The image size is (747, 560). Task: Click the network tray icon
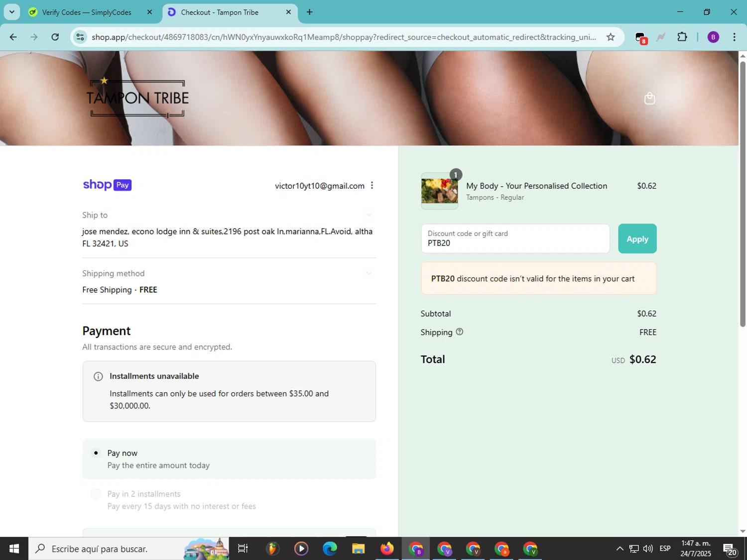(634, 549)
